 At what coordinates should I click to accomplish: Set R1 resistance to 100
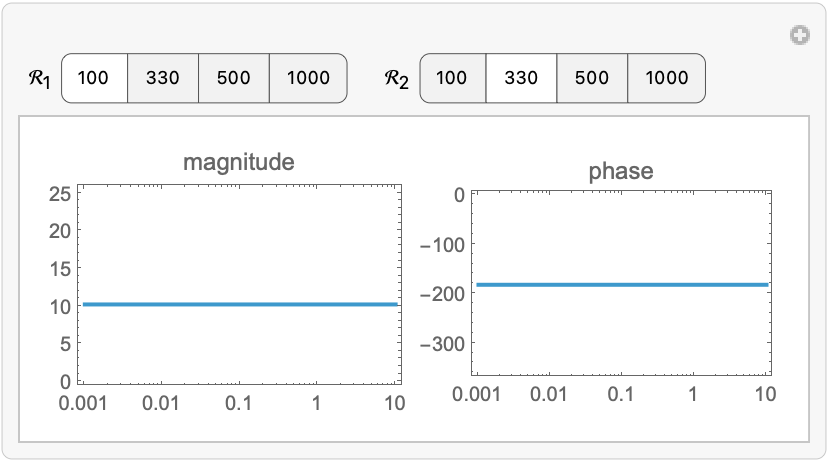94,78
